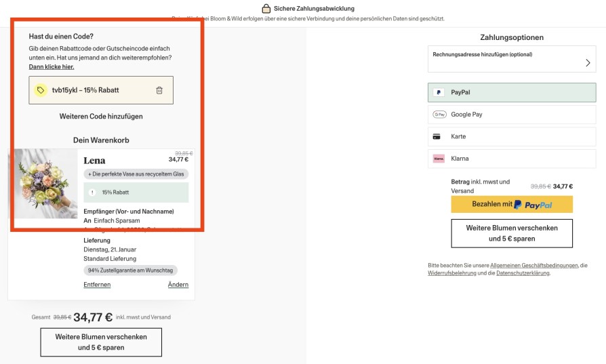Open the Dann klicke hier link
The image size is (606, 364).
tap(52, 67)
